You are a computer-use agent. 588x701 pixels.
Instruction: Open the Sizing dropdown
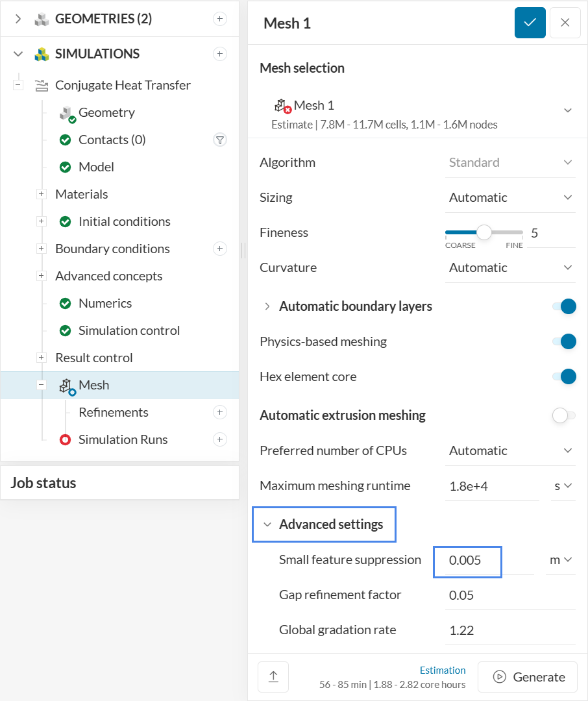pyautogui.click(x=510, y=197)
